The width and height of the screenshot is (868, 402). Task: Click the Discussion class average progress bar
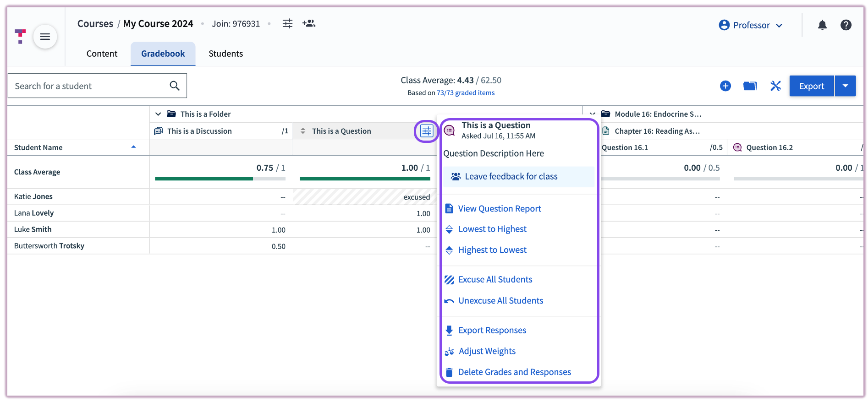point(220,179)
